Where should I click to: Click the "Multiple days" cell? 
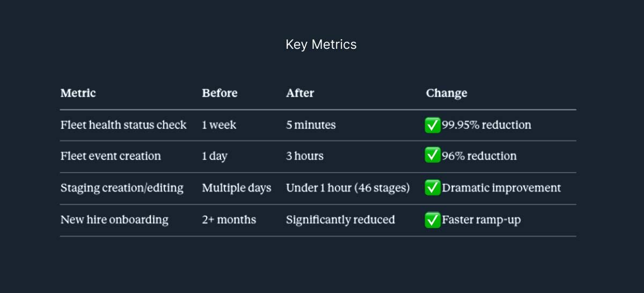237,188
